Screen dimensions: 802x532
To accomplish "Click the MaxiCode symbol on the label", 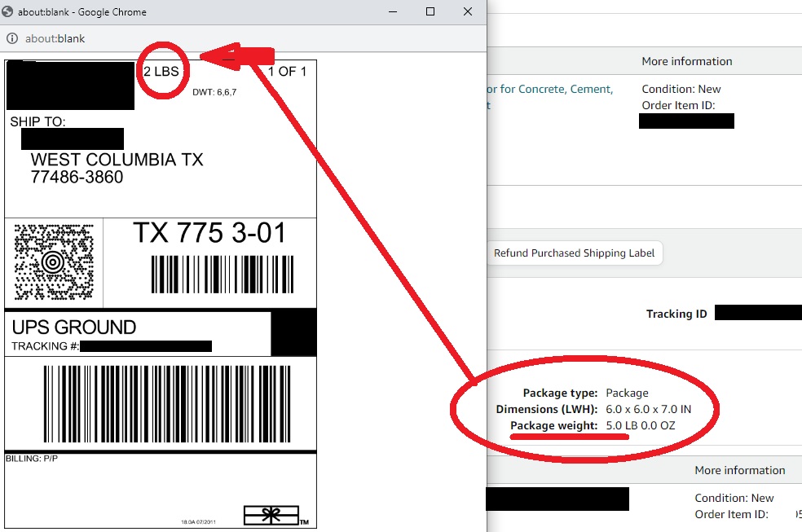I will pos(54,262).
